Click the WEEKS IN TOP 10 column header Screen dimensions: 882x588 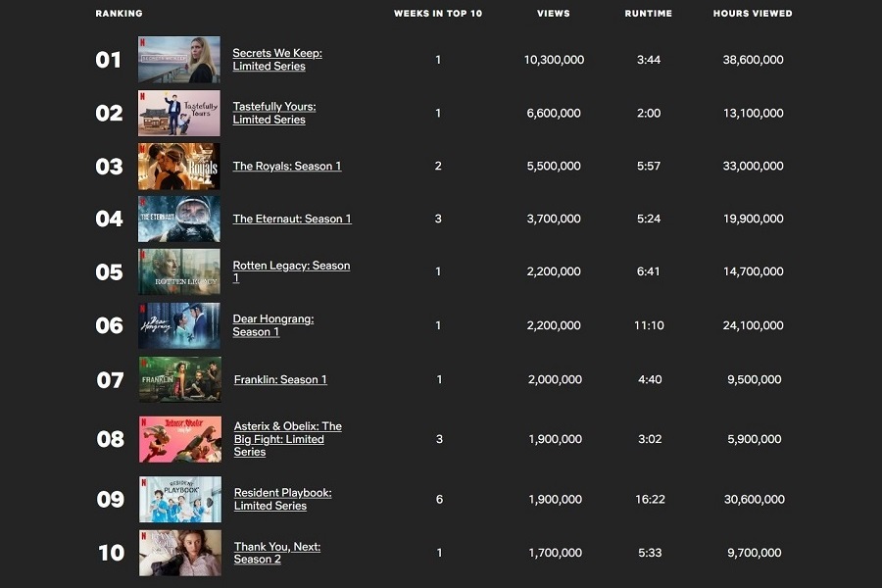pos(438,14)
